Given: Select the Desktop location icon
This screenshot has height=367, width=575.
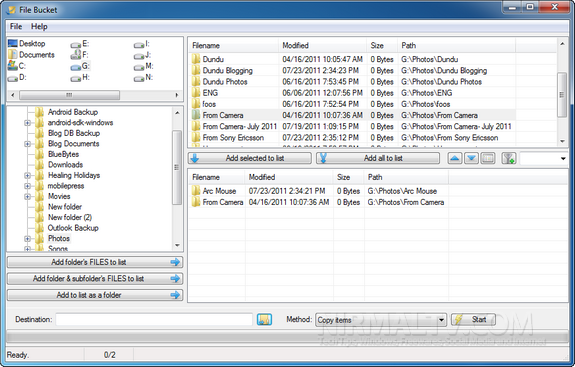Looking at the screenshot, I should [12, 43].
